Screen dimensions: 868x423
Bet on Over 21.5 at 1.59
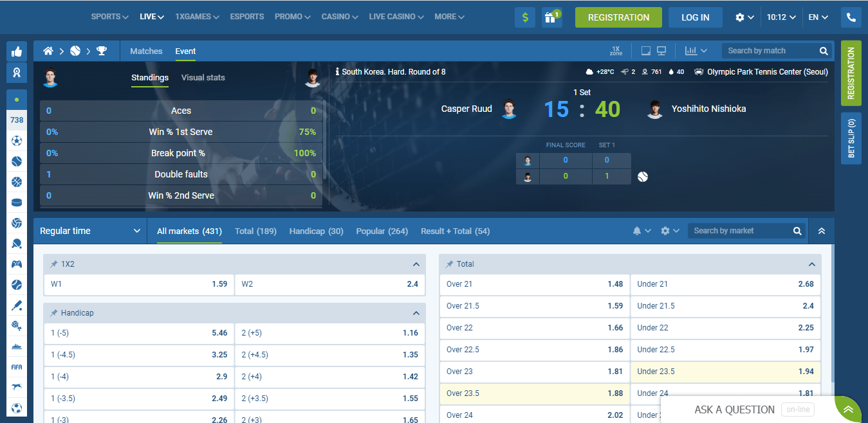click(x=535, y=306)
